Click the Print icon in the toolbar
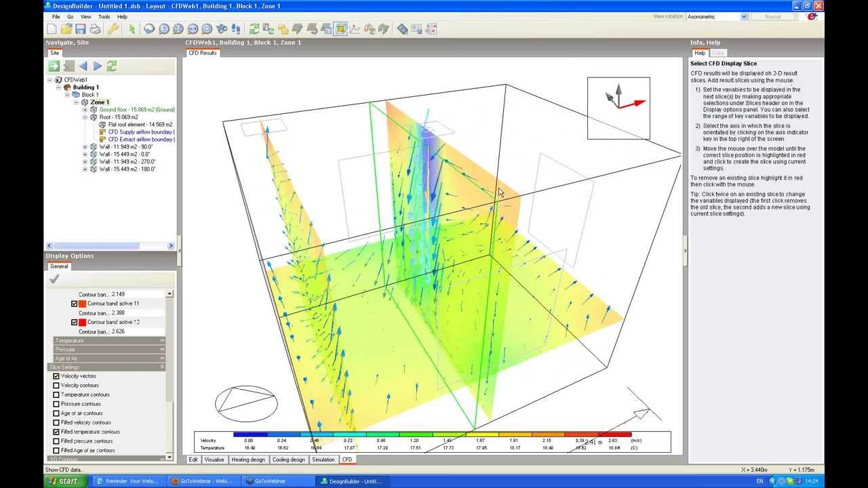 [96, 29]
